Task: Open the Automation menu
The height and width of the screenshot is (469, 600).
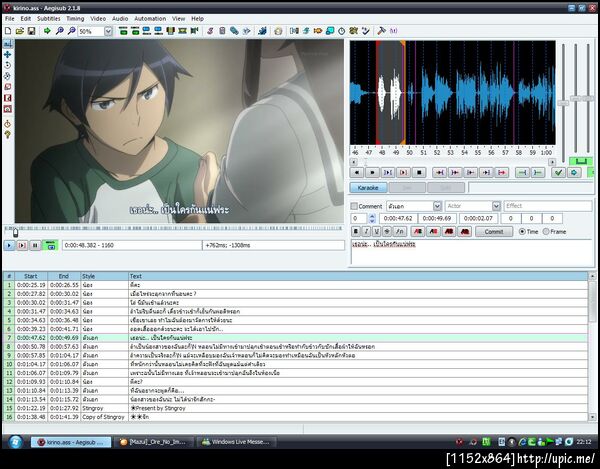Action: [x=150, y=18]
